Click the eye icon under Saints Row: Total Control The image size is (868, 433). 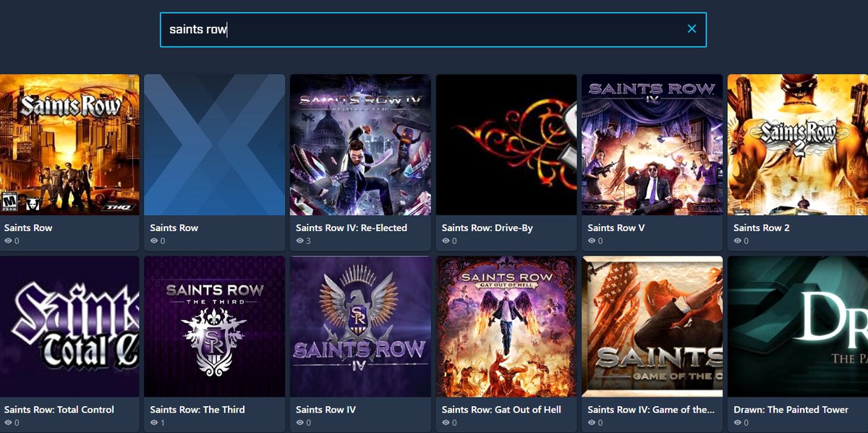pos(8,423)
